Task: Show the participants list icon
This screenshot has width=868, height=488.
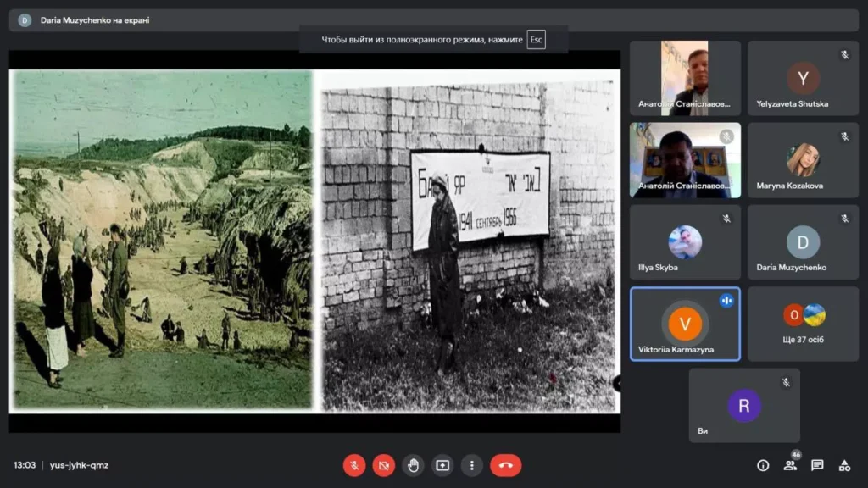Action: (x=790, y=466)
